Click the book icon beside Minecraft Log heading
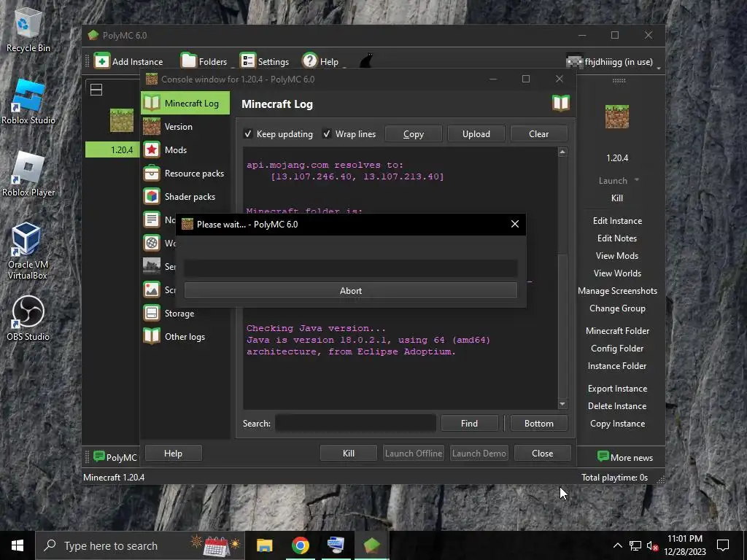Image resolution: width=747 pixels, height=560 pixels. tap(561, 103)
